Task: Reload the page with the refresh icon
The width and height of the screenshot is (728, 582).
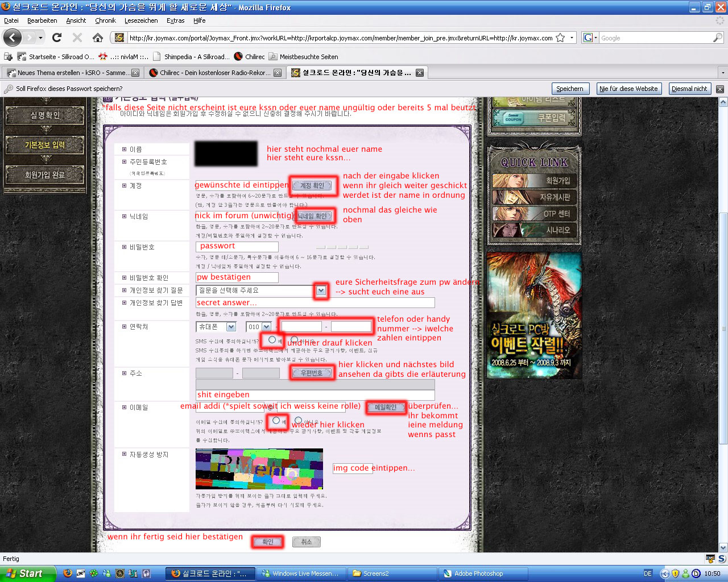Action: pos(56,38)
